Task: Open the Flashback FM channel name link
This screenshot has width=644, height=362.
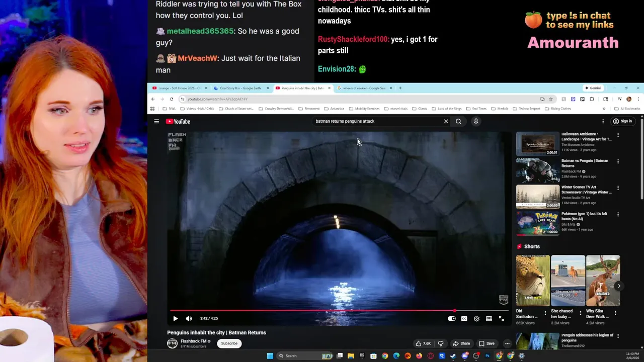Action: click(194, 341)
